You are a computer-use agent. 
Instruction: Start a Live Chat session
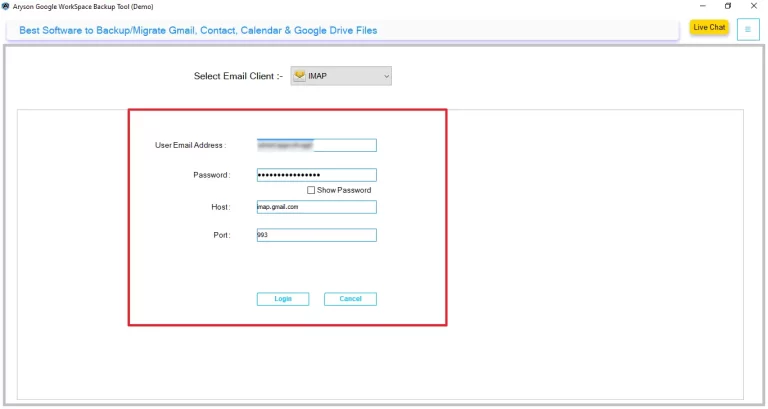[709, 27]
